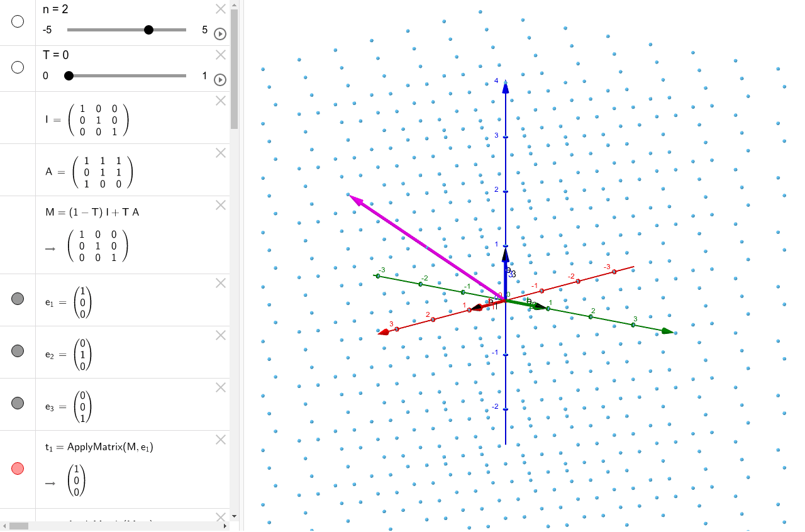Delete the M = (1-T)I + TA definition
The height and width of the screenshot is (532, 805).
(220, 205)
